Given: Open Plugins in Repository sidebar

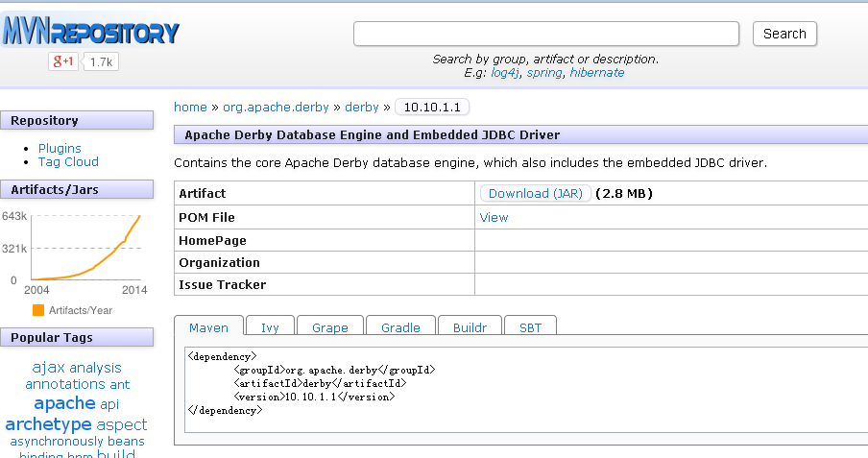Looking at the screenshot, I should click(60, 149).
